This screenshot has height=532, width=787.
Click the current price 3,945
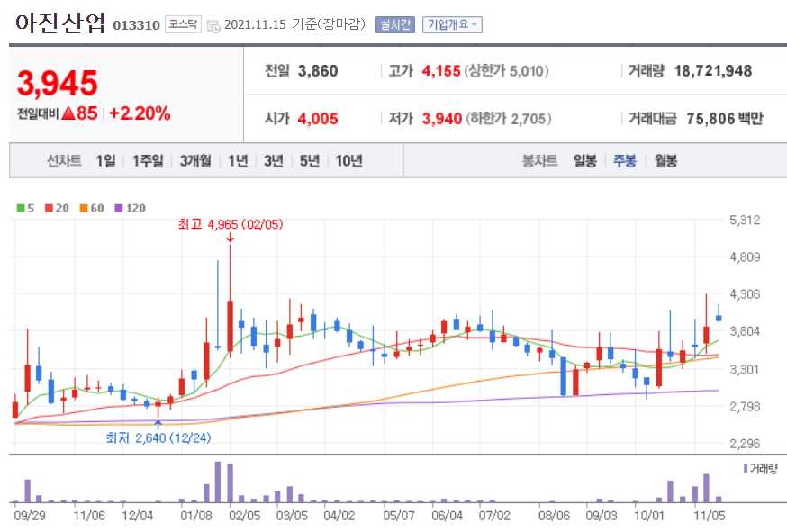(58, 83)
